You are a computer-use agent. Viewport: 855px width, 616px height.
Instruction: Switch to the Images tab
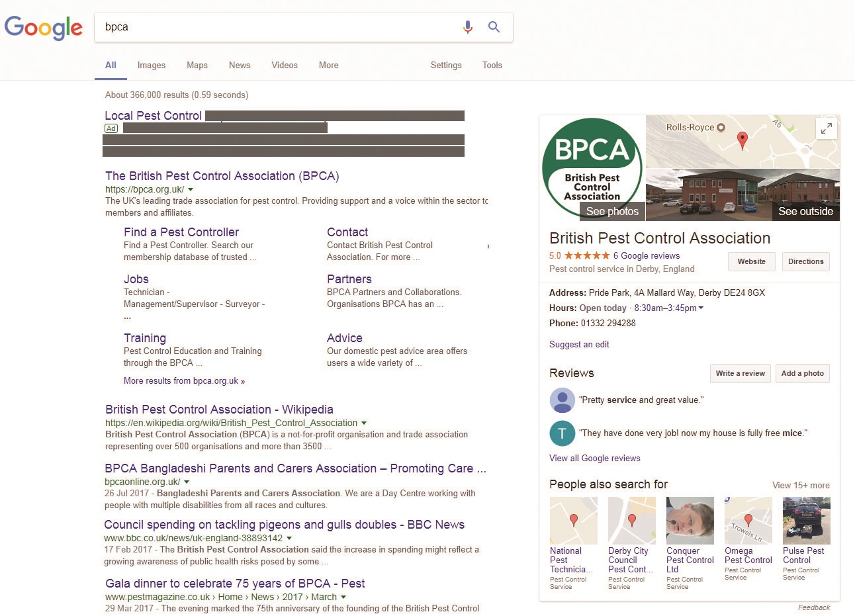(x=152, y=65)
